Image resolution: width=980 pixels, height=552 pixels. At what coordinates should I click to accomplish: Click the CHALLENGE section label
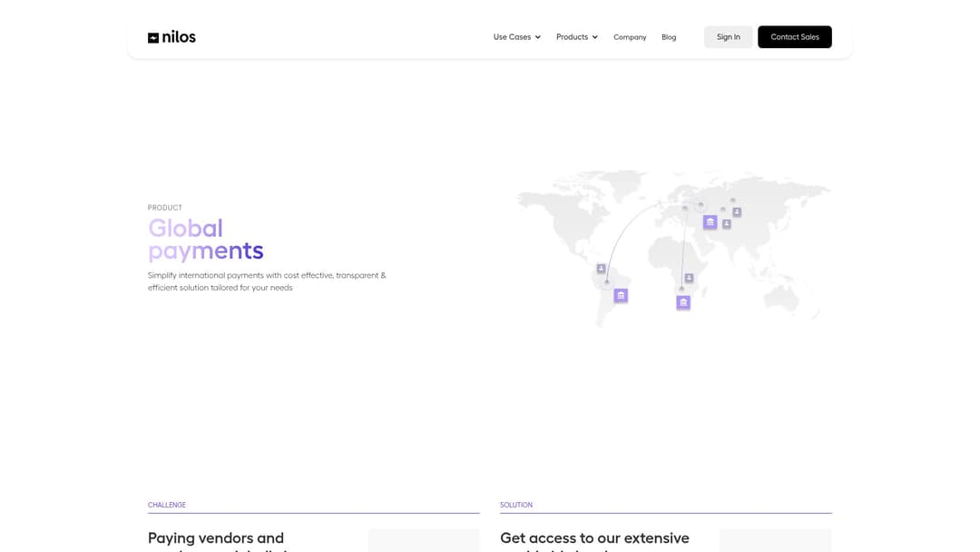167,505
